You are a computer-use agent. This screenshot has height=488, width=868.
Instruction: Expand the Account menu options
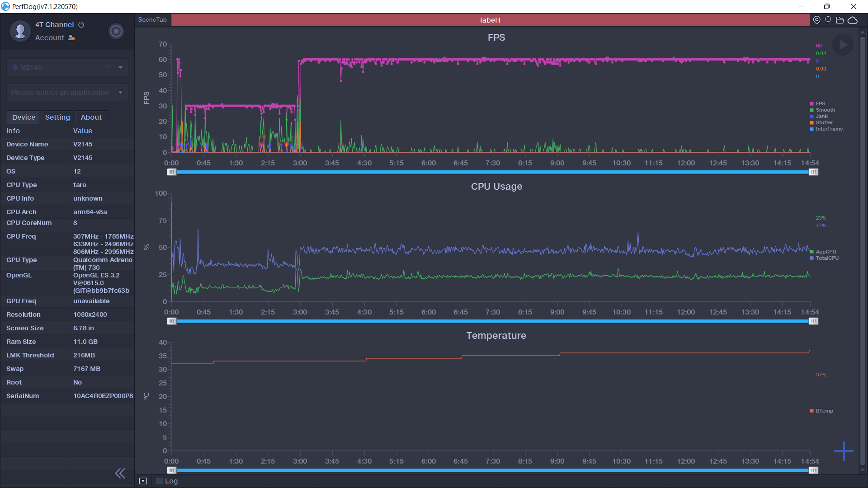[x=50, y=37]
